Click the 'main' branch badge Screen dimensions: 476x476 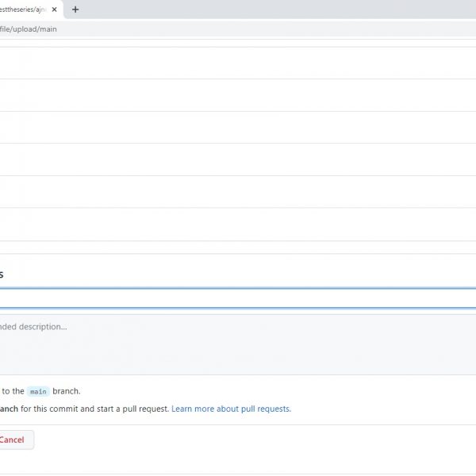(x=38, y=391)
